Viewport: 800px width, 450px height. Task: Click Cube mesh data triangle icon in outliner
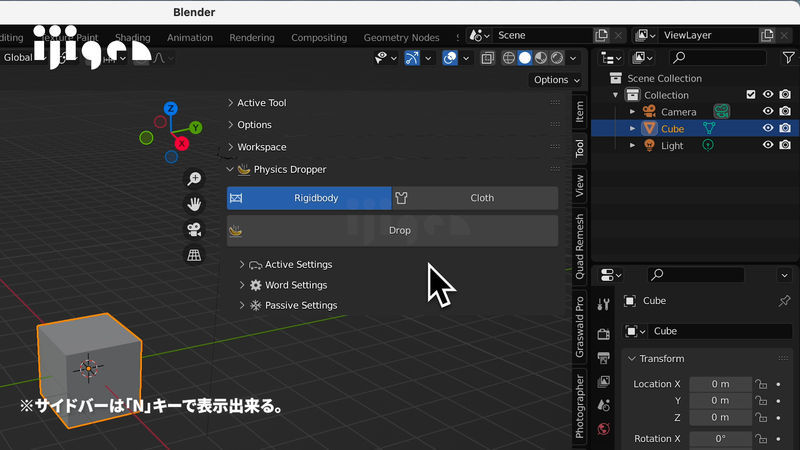coord(709,129)
